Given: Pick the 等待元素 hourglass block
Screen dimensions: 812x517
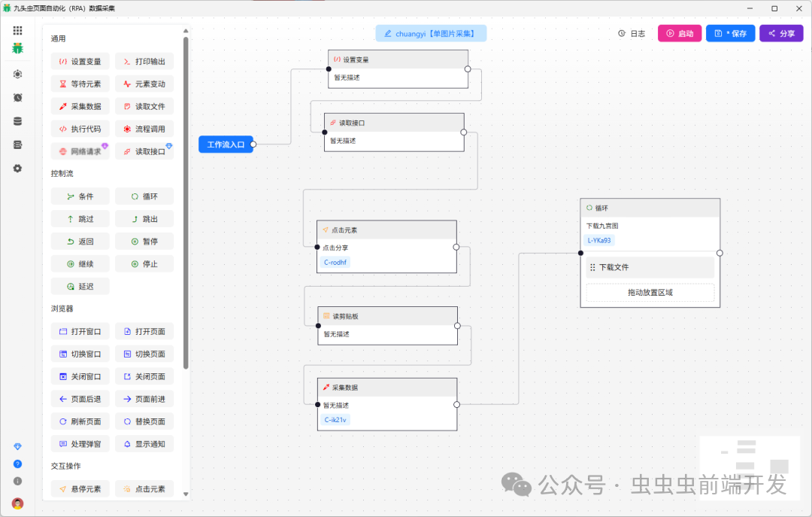Looking at the screenshot, I should (80, 84).
